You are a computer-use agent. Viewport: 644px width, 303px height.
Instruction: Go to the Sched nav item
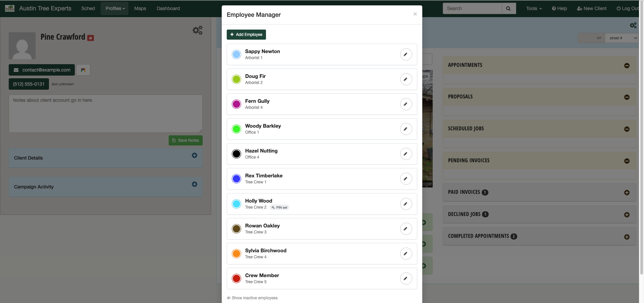click(x=88, y=8)
